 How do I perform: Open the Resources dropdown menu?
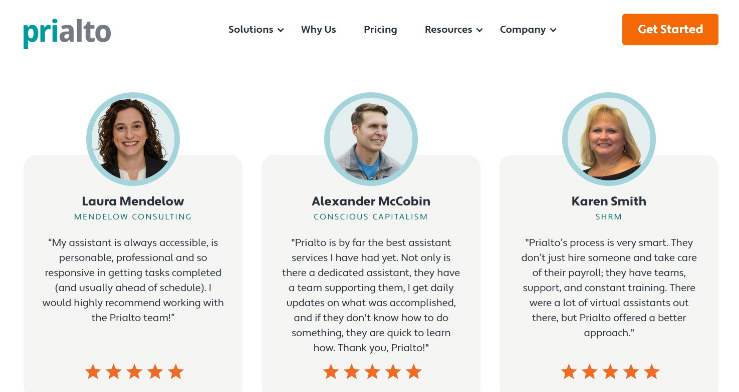tap(453, 30)
